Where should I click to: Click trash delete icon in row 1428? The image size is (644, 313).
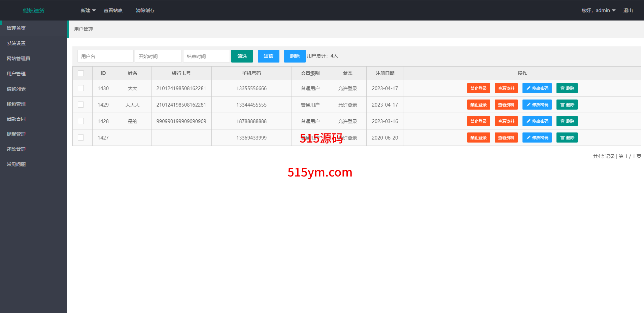tap(563, 121)
